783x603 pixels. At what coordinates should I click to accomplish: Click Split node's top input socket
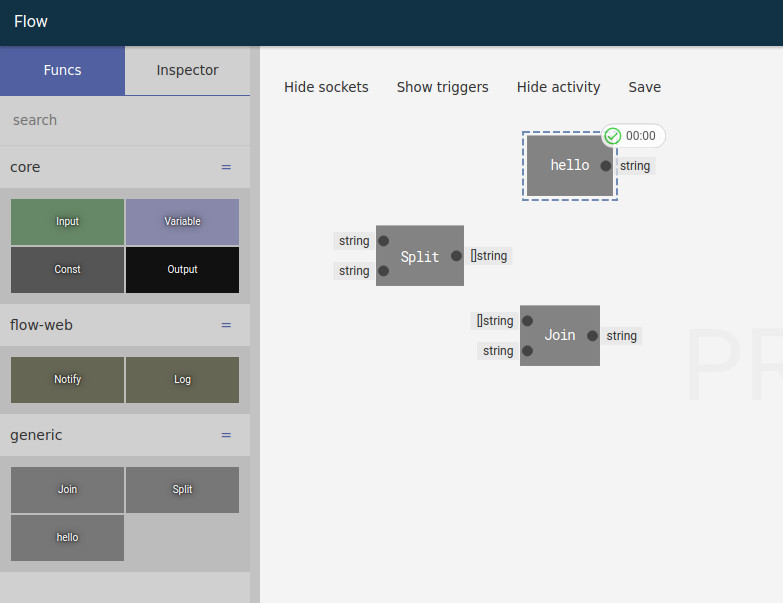point(383,241)
